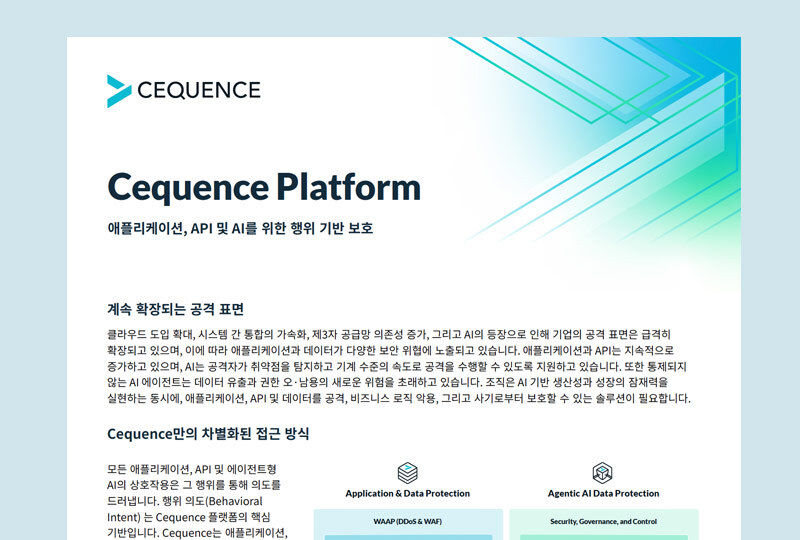Click the Korean subtitle mentioning API and AI
Image resolution: width=800 pixels, height=540 pixels.
[240, 228]
